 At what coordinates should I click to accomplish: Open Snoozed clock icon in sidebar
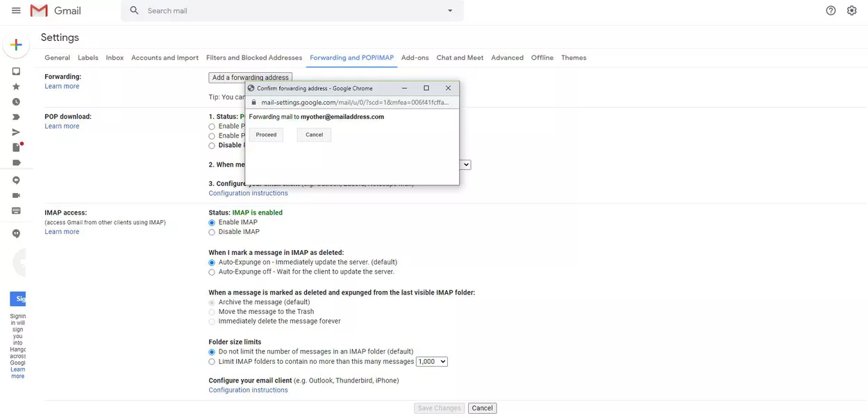click(x=16, y=102)
